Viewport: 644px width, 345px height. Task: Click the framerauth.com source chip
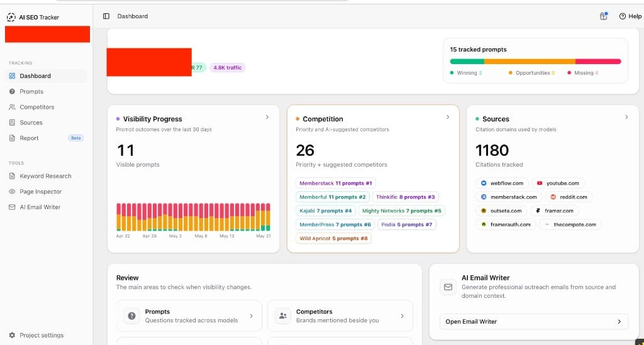[506, 225]
